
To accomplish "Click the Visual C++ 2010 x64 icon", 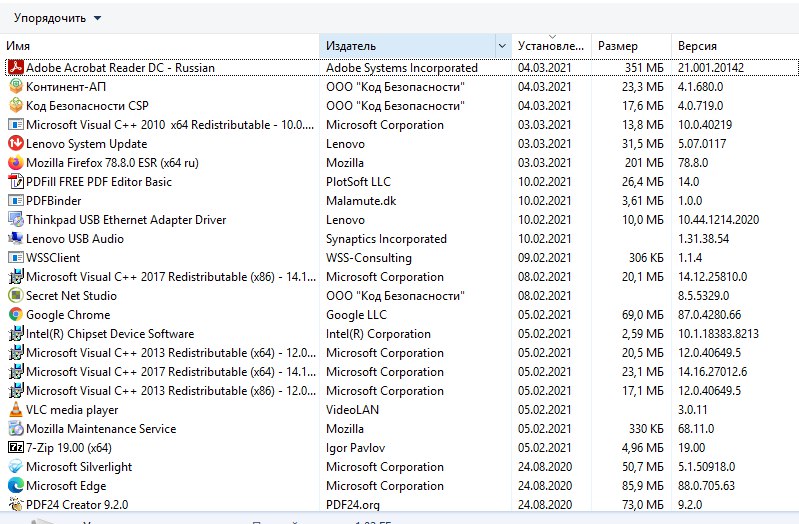I will [16, 124].
